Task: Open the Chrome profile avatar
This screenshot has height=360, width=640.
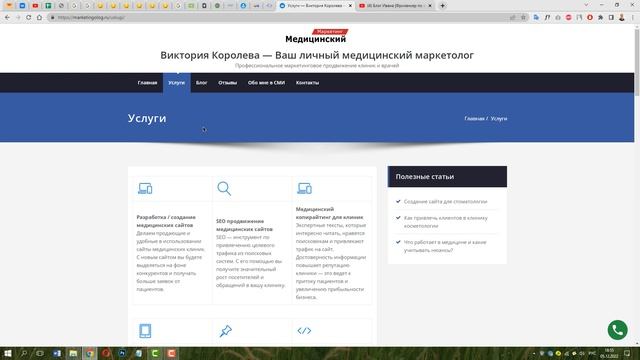Action: (x=622, y=18)
